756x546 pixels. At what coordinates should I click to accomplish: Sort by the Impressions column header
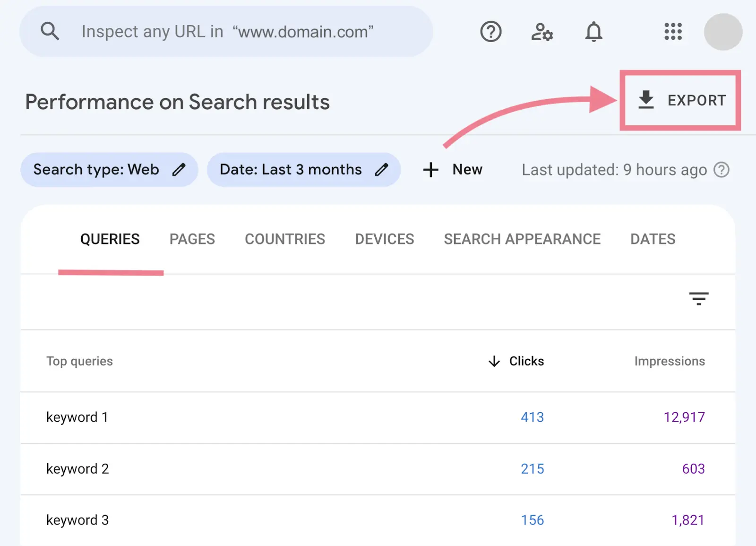pyautogui.click(x=669, y=361)
